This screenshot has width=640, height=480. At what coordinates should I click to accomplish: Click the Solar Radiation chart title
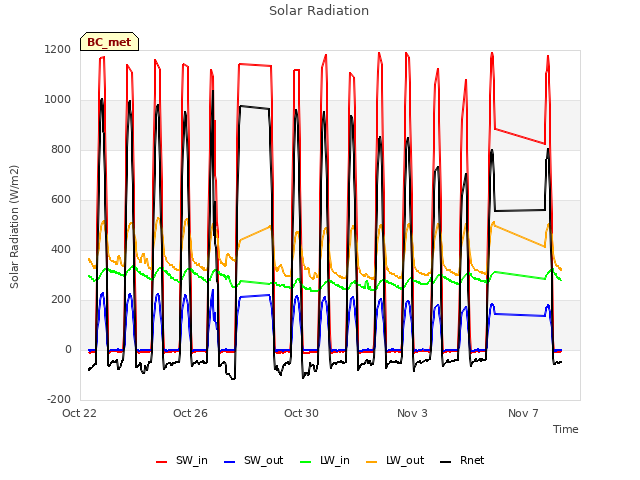pyautogui.click(x=319, y=11)
